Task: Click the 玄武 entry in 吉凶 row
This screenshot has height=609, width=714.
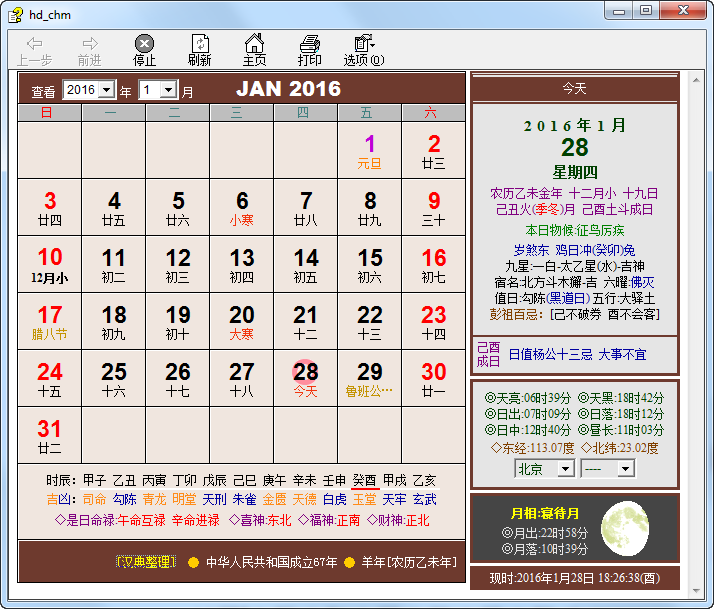Action: click(424, 499)
